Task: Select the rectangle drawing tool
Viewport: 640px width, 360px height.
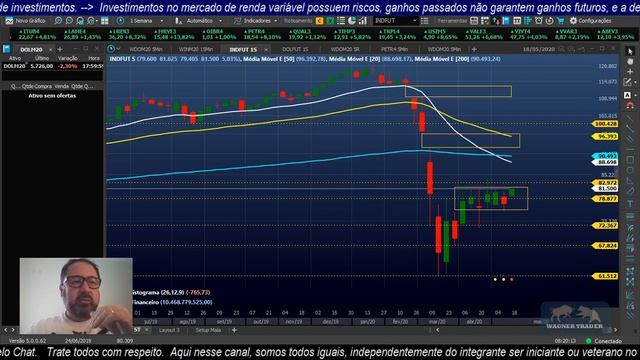Action: [630, 159]
